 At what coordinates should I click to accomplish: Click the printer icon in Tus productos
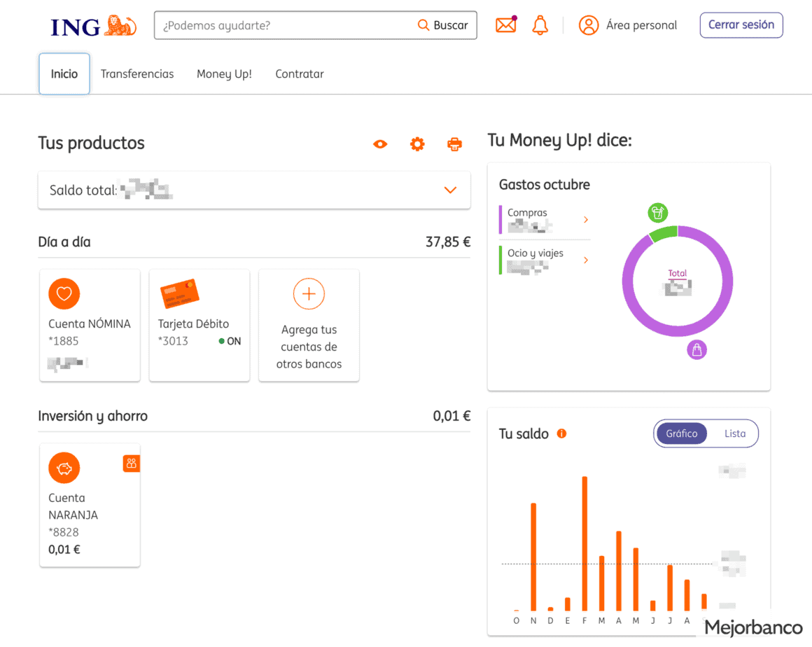454,144
